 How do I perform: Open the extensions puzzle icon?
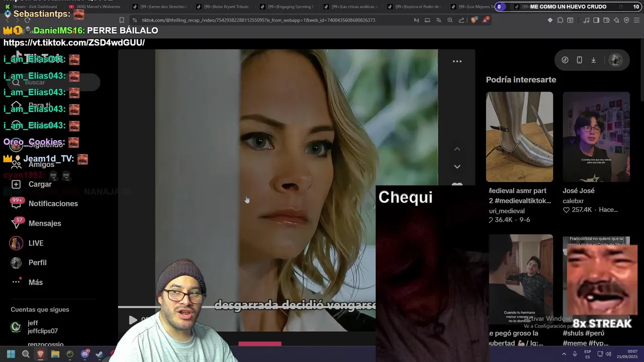560,20
